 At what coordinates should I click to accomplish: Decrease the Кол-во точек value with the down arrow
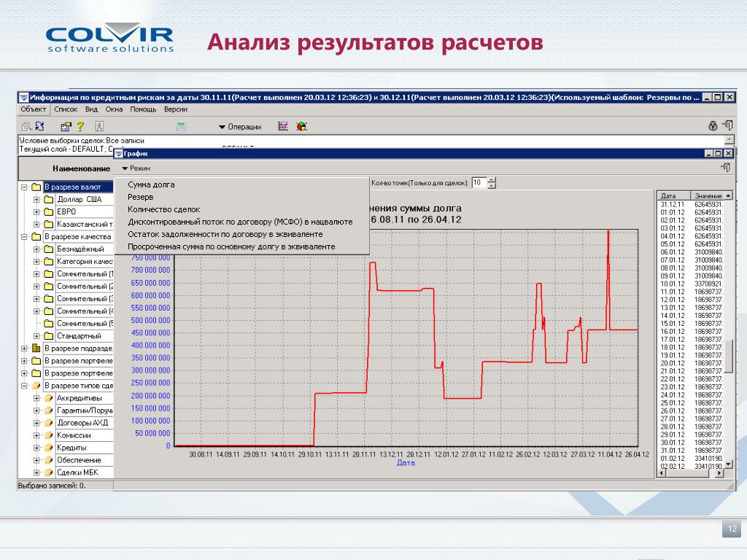[492, 186]
